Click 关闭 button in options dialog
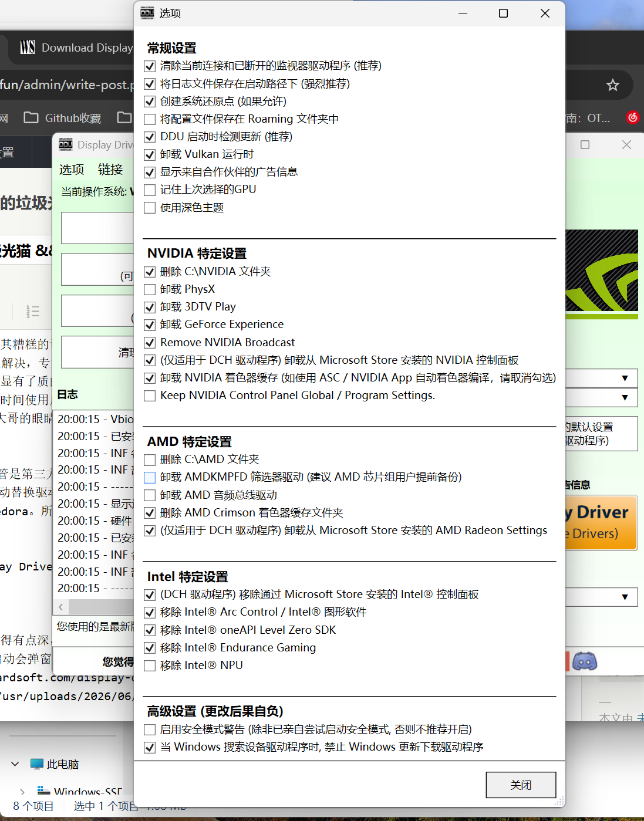The width and height of the screenshot is (644, 821). (521, 785)
